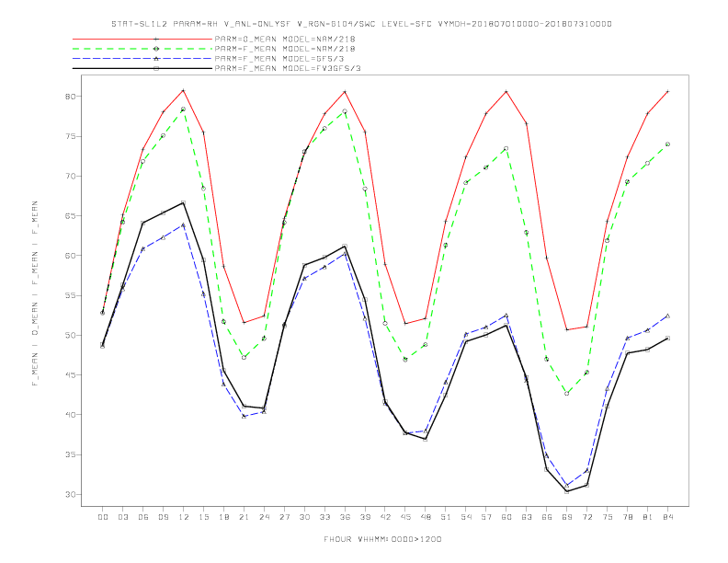Click x-axis tick label 75
728x563 pixels.
pyautogui.click(x=608, y=517)
